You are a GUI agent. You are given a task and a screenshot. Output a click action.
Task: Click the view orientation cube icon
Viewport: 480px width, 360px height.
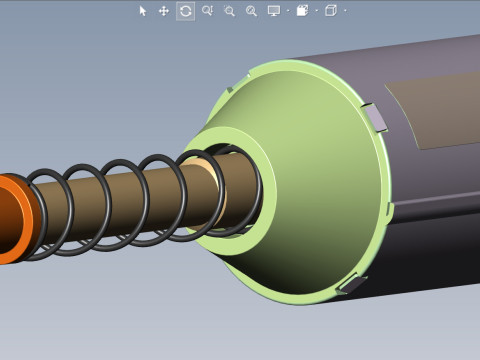(x=331, y=11)
